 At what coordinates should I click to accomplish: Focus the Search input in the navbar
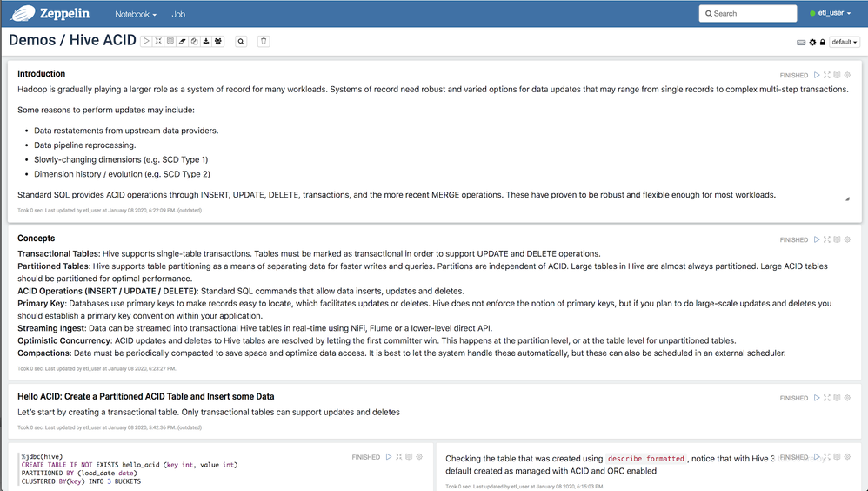click(748, 13)
